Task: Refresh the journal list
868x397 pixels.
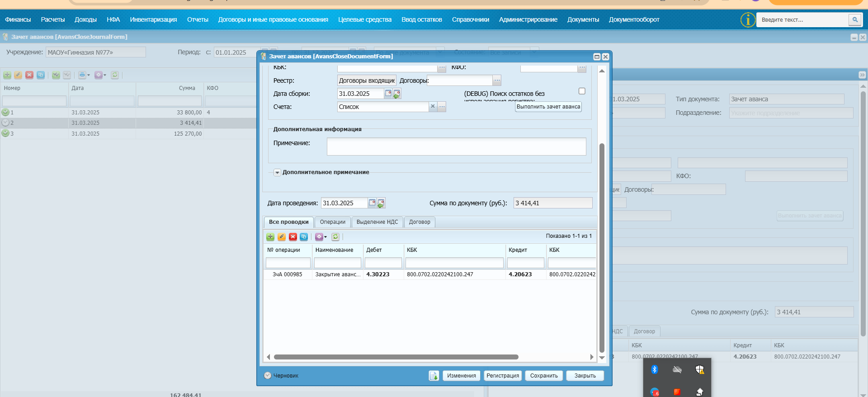Action: tap(115, 75)
